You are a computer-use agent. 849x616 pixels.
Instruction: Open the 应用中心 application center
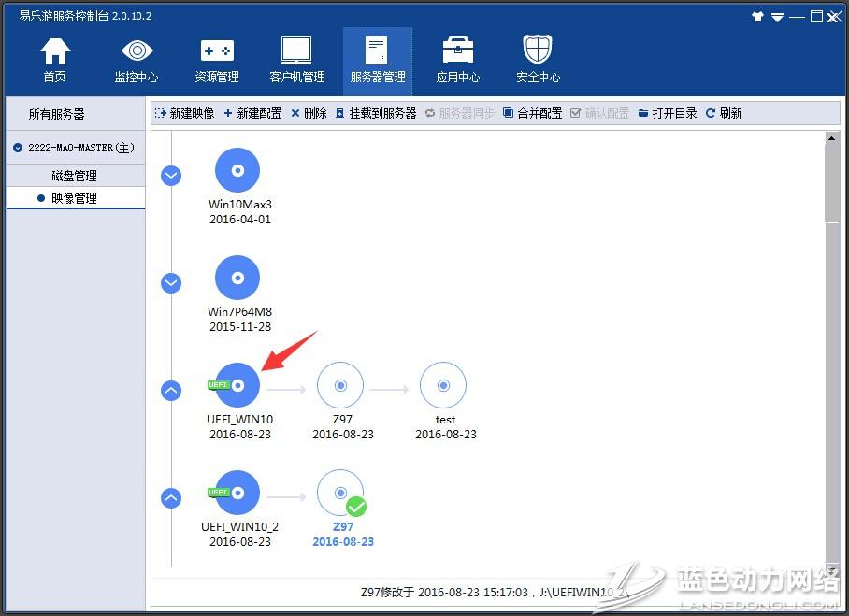pyautogui.click(x=458, y=60)
